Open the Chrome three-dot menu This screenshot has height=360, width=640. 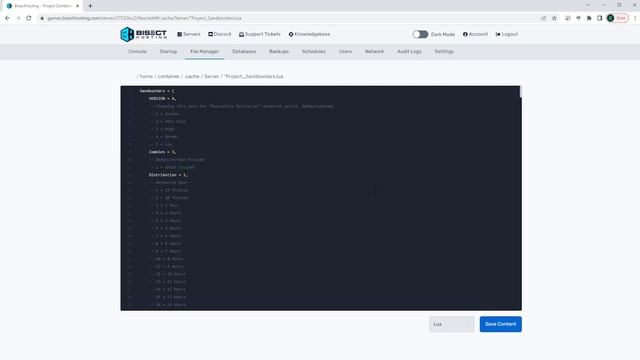635,18
